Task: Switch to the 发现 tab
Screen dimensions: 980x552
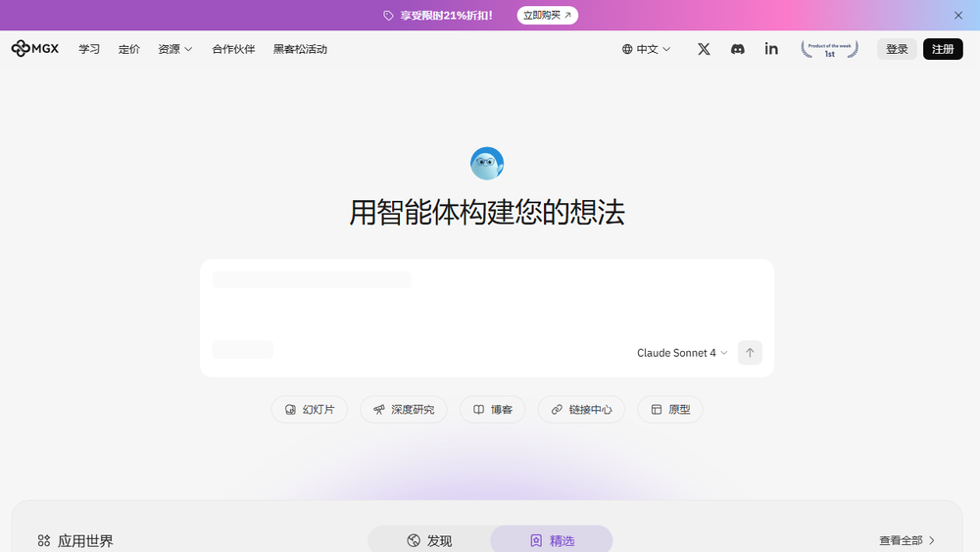Action: tap(429, 541)
